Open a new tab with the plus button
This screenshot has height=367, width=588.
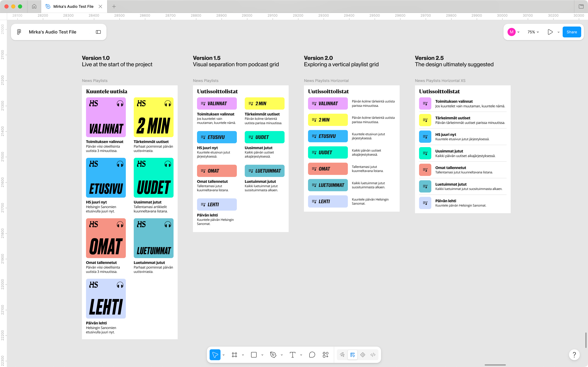tap(114, 7)
